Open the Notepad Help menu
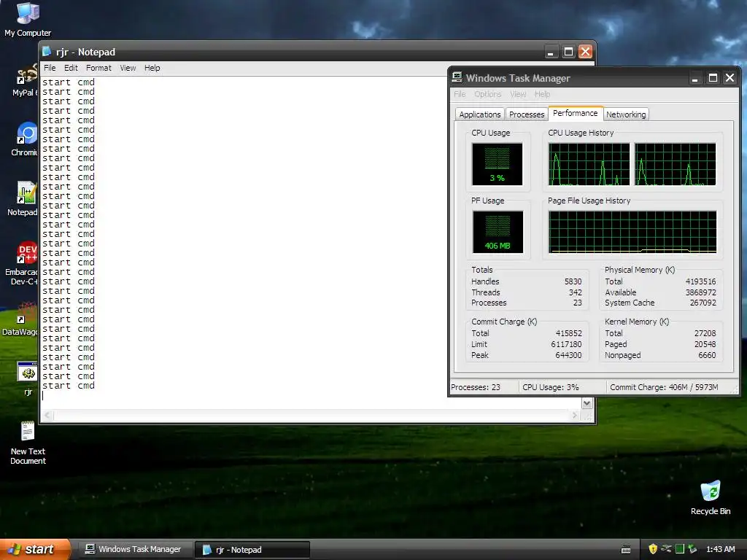 coord(152,68)
